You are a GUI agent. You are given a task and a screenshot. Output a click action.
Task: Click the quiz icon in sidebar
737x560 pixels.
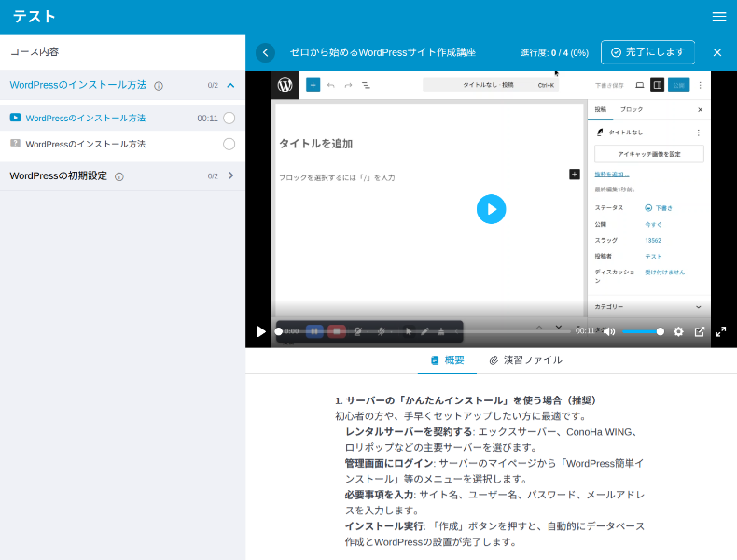tap(16, 143)
